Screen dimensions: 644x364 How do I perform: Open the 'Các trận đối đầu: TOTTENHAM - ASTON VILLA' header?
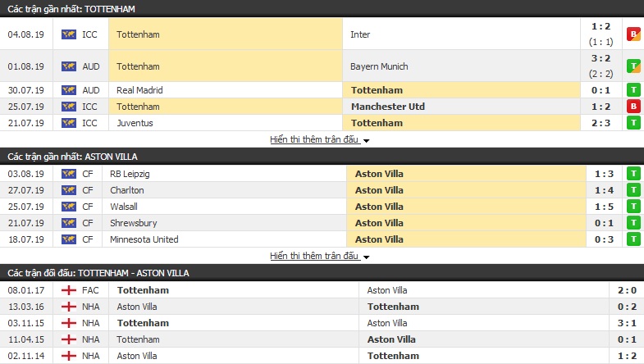pos(322,273)
